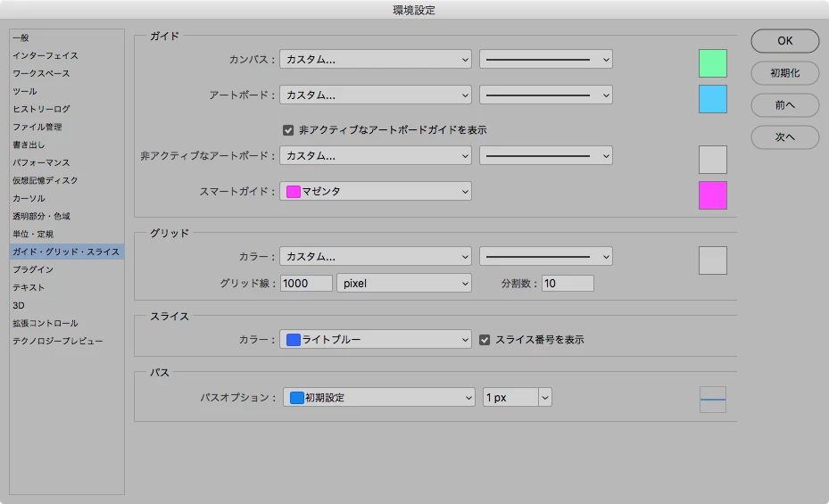This screenshot has width=829, height=504.
Task: Select テキスト category
Action: [x=29, y=287]
